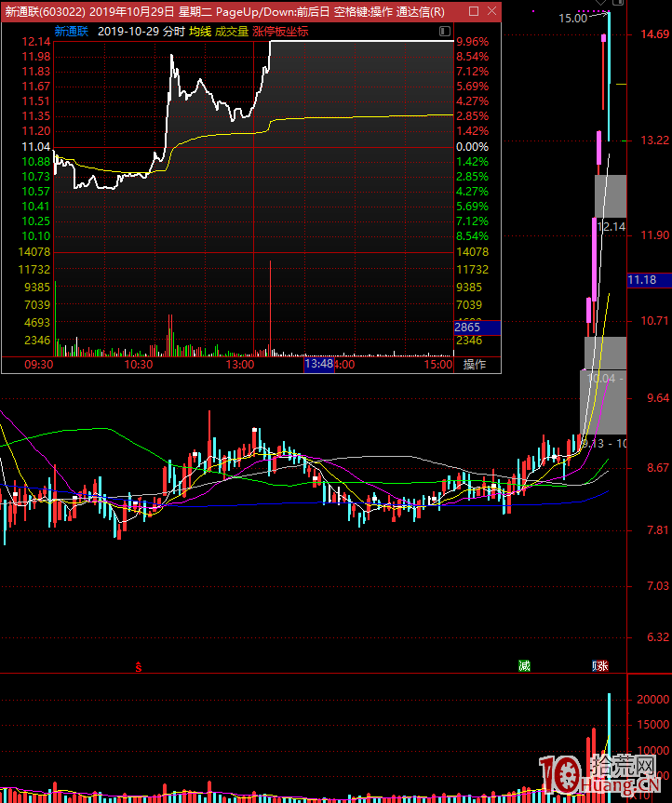Click the 10:30 time axis label
672x803 pixels.
pyautogui.click(x=139, y=365)
